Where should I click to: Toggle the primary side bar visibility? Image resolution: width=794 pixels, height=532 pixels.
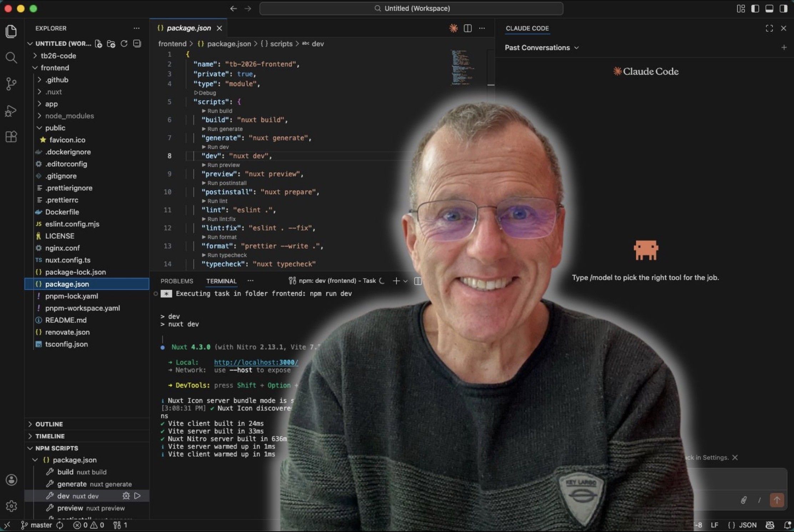point(755,9)
